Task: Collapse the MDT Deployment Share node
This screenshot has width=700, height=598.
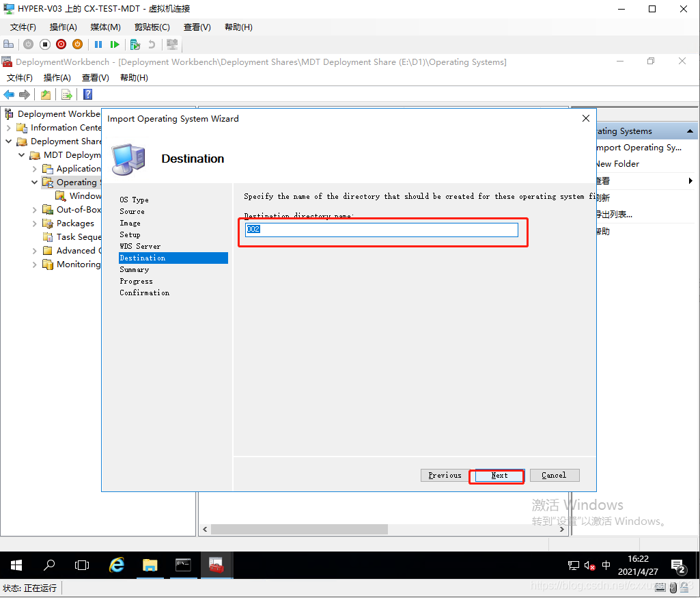Action: [21, 155]
